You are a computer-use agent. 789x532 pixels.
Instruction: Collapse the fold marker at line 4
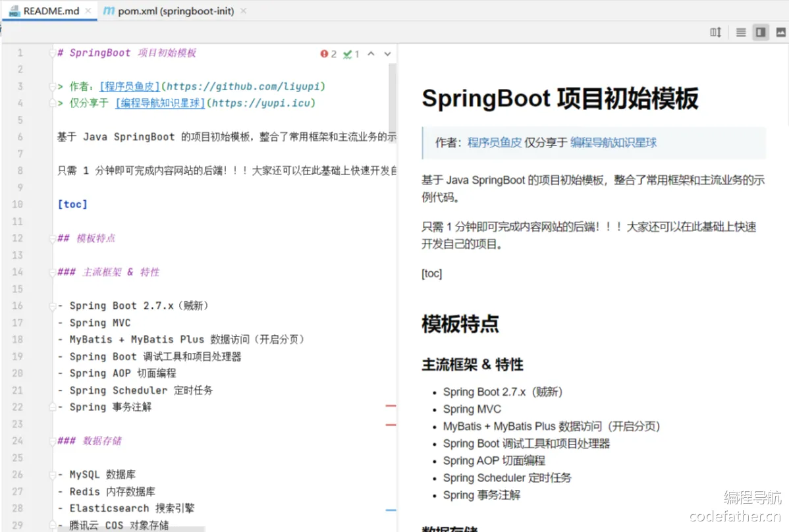(x=52, y=103)
